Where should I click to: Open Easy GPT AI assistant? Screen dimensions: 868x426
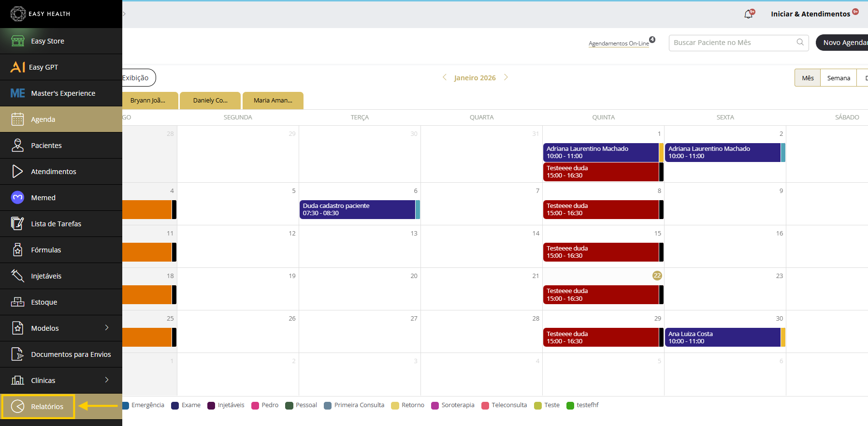coord(18,67)
